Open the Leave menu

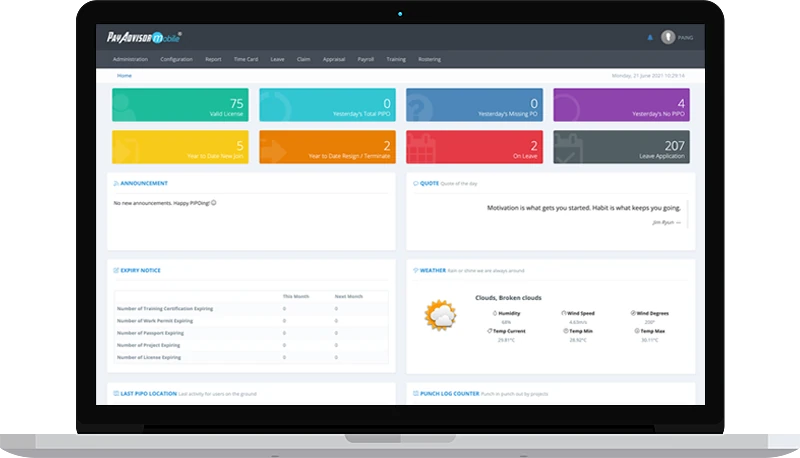(278, 59)
